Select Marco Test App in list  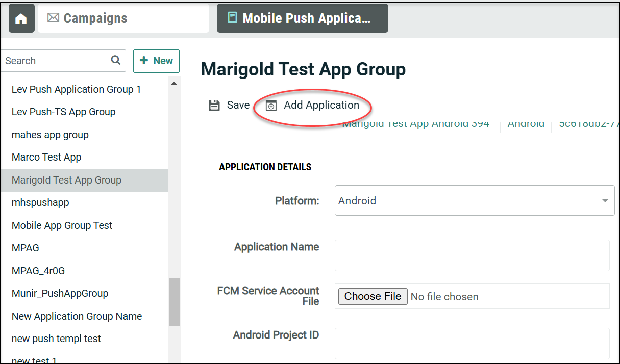[46, 157]
